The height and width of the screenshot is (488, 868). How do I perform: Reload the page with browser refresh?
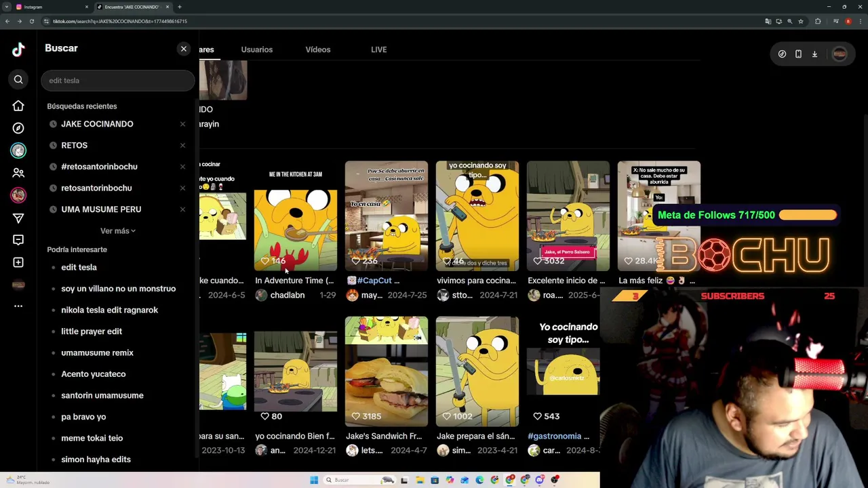click(x=31, y=21)
